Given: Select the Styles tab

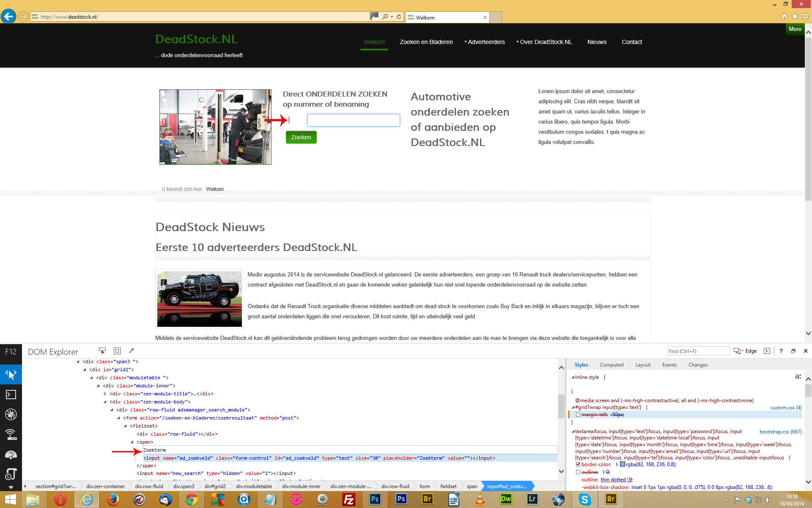Looking at the screenshot, I should coord(581,365).
